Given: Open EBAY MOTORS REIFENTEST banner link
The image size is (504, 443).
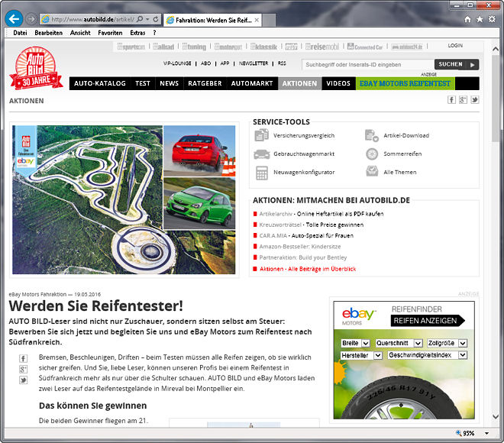Looking at the screenshot, I should 405,83.
